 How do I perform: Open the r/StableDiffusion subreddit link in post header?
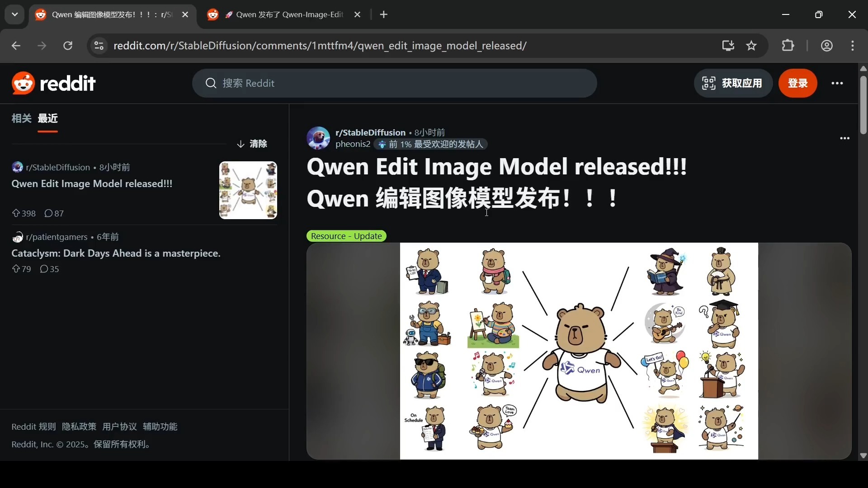coord(370,132)
